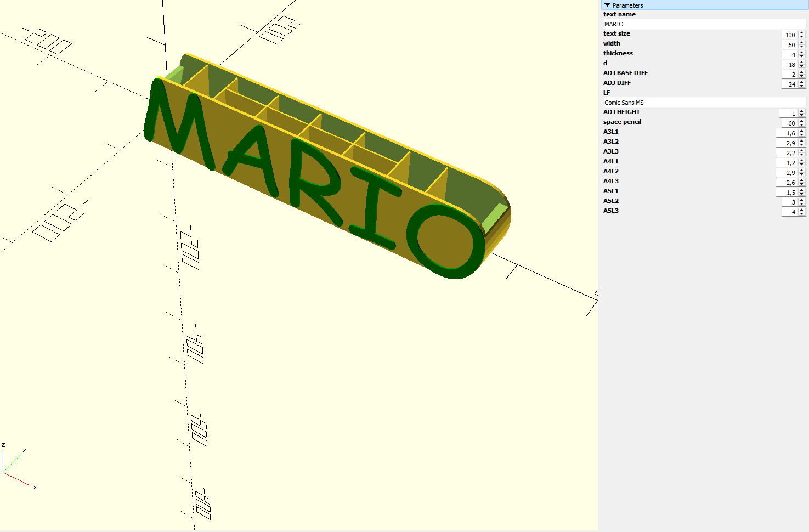Increase A4L2 using its up arrow
Viewport: 809px width, 532px height.
(x=802, y=171)
